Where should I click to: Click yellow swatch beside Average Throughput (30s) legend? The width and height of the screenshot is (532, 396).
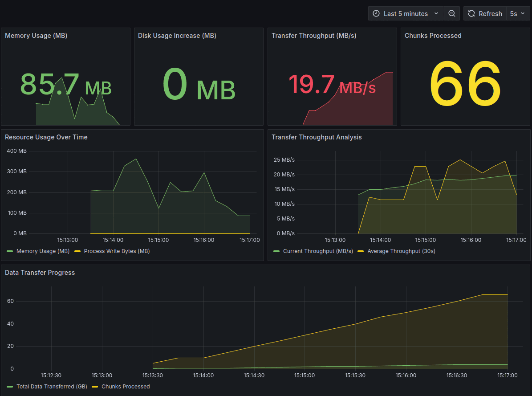(361, 251)
